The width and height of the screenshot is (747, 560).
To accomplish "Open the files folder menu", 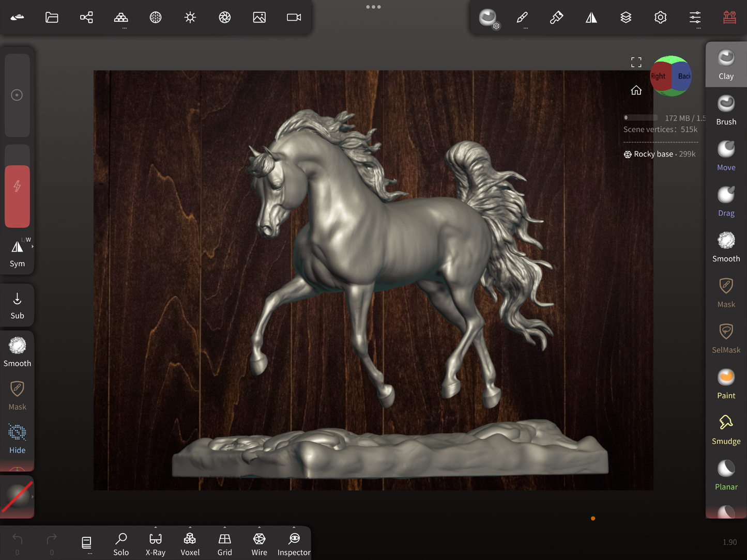I will click(52, 18).
